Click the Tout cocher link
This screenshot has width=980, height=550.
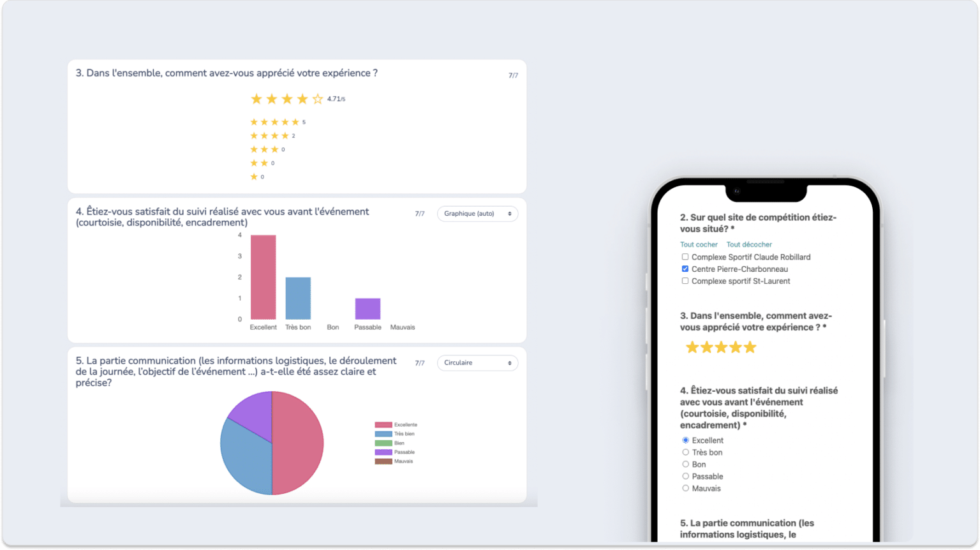(699, 244)
